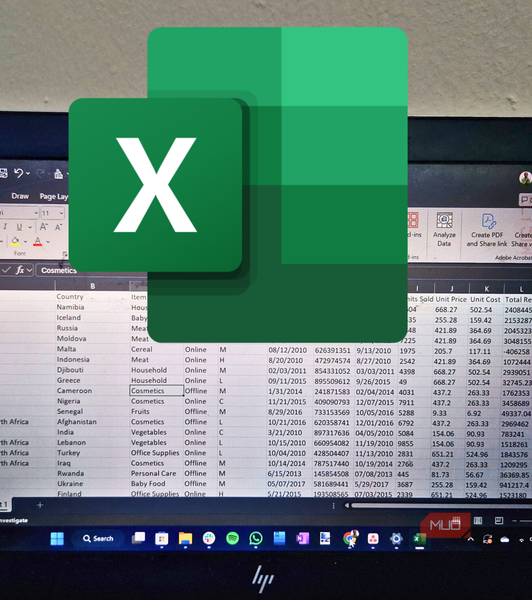
Task: Open Microsoft Store from the taskbar
Action: tap(162, 538)
